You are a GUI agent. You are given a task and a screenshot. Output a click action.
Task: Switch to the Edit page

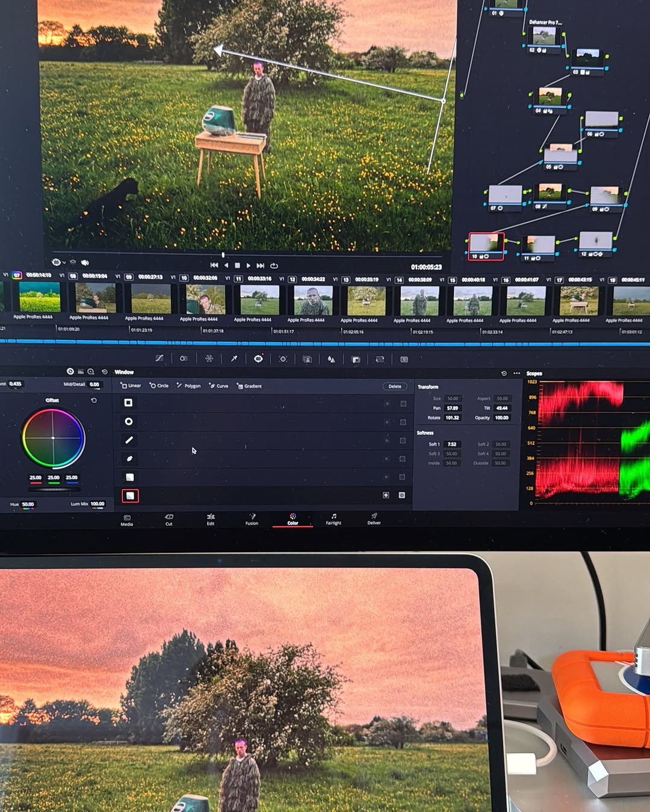[x=211, y=519]
